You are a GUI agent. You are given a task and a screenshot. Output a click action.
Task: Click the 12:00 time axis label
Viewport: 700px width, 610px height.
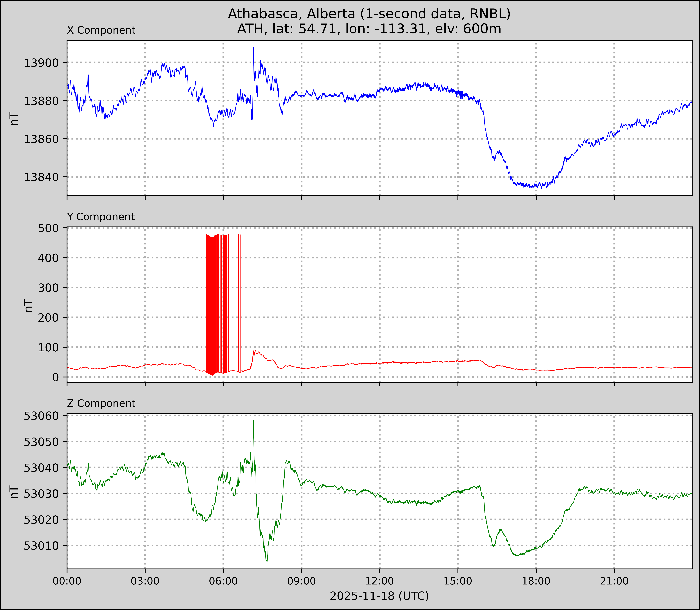[380, 581]
